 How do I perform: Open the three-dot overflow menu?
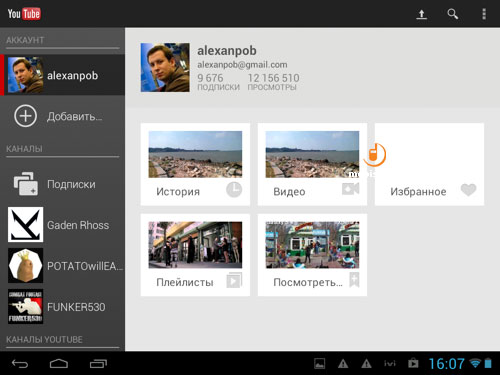point(484,14)
